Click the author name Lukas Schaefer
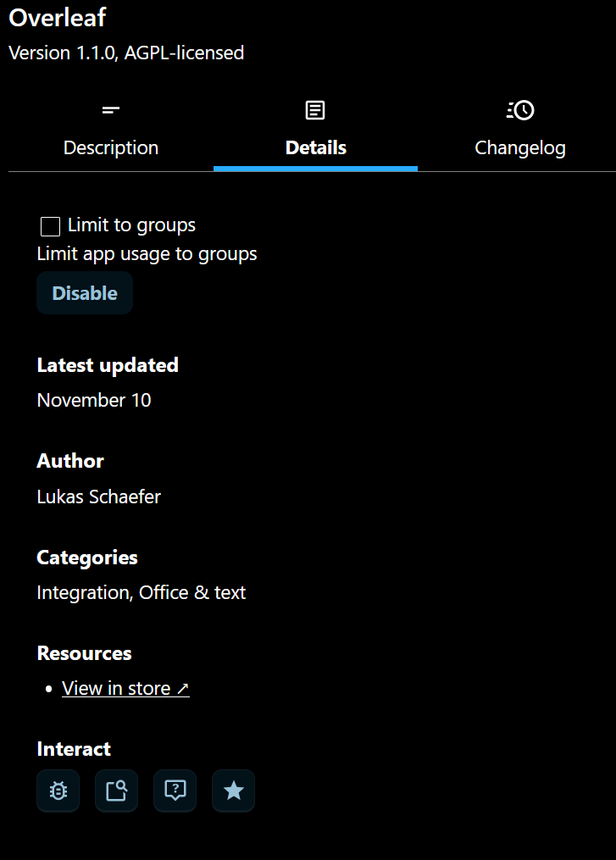Image resolution: width=616 pixels, height=860 pixels. point(98,497)
